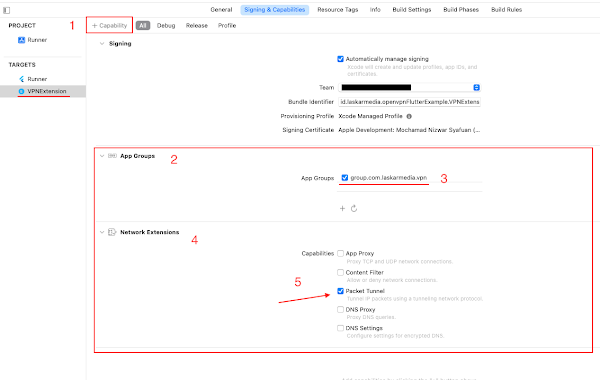Viewport: 600px width, 380px height.
Task: Toggle Automatically manage signing checkbox
Action: pyautogui.click(x=340, y=59)
